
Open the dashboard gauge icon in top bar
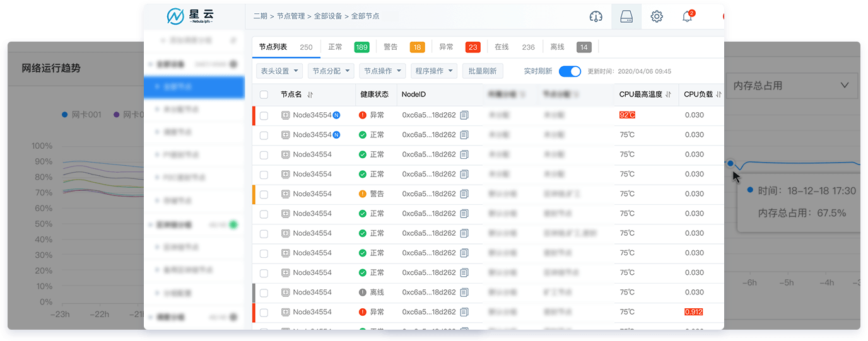pos(595,16)
